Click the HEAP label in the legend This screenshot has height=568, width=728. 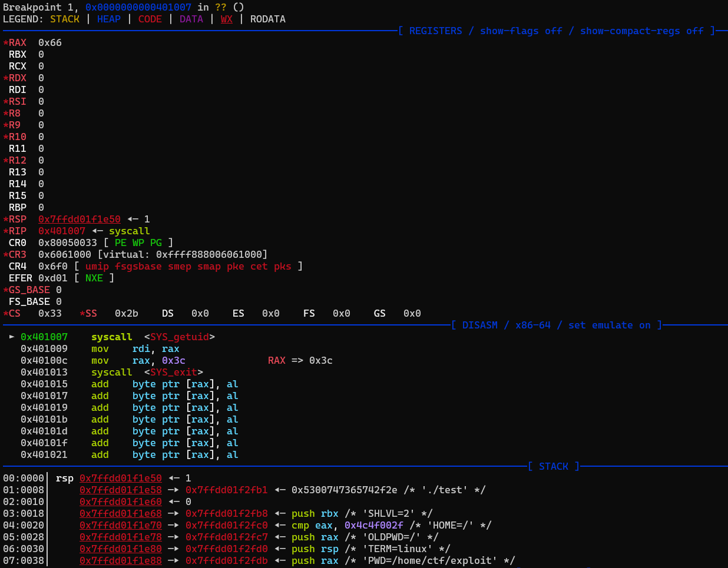tap(108, 19)
